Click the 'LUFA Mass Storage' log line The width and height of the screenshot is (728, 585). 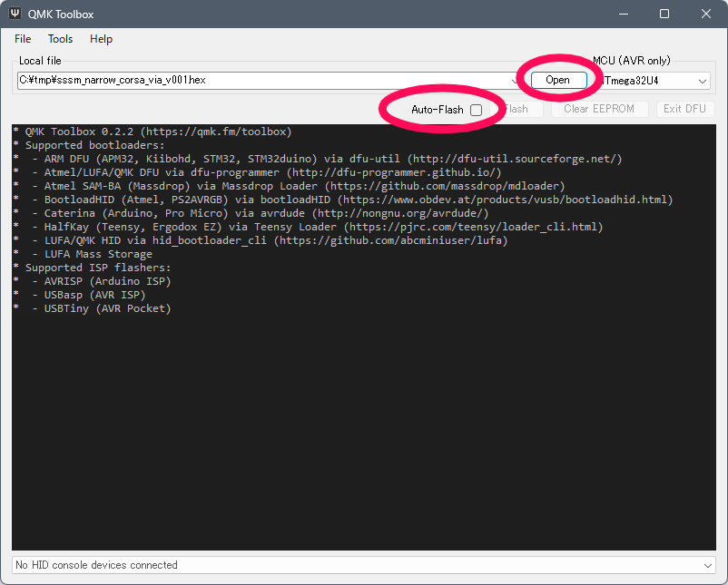tap(83, 254)
